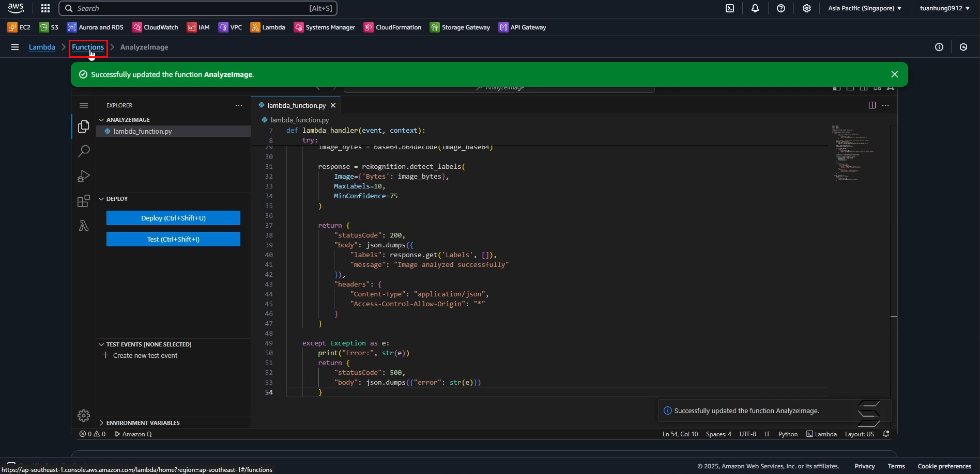
Task: Open the tuanhung0912 account dropdown
Action: pos(945,8)
